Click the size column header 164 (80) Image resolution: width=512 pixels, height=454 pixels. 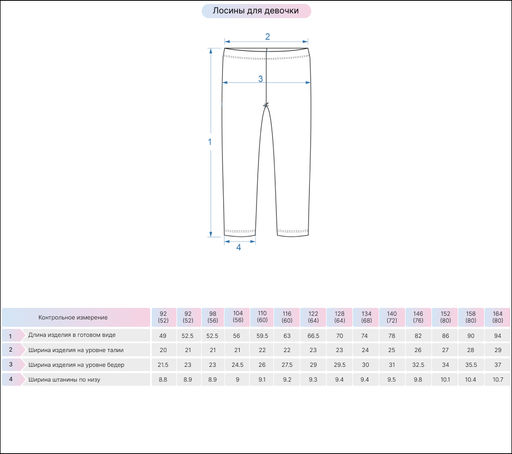(x=497, y=317)
